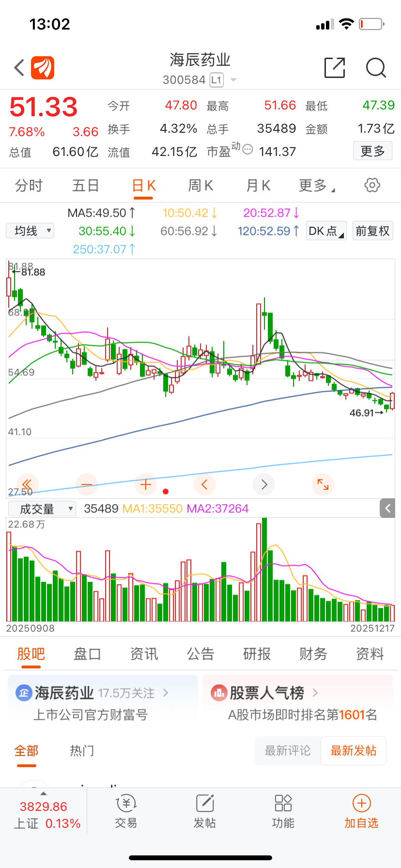Screen dimensions: 401x868
Task: Tap the side panel collapse arrow
Action: coord(387,508)
